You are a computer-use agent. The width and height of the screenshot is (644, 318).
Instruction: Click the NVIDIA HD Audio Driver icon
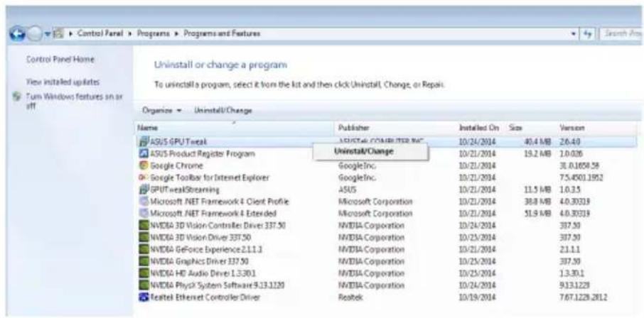click(144, 273)
